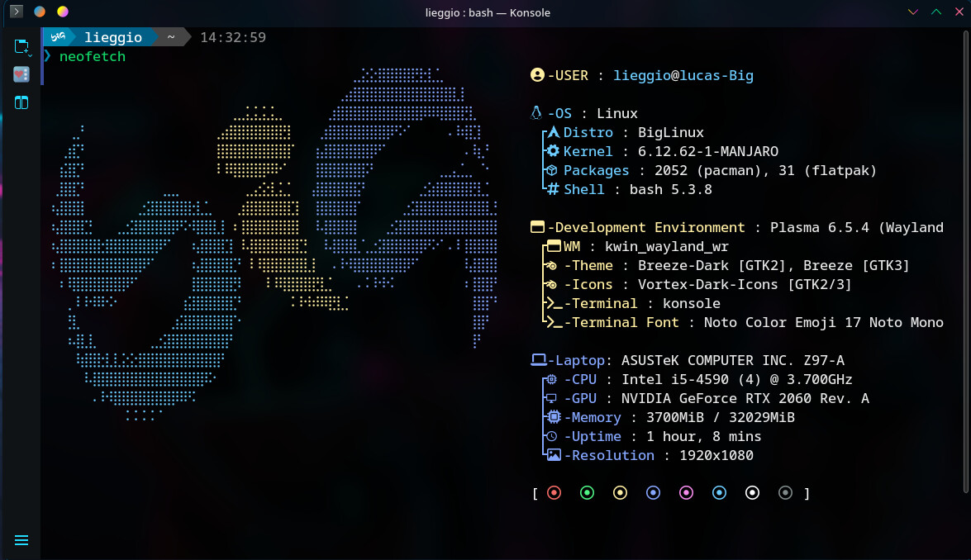The image size is (971, 560).
Task: Click the yellow color dot in palette
Action: (621, 493)
